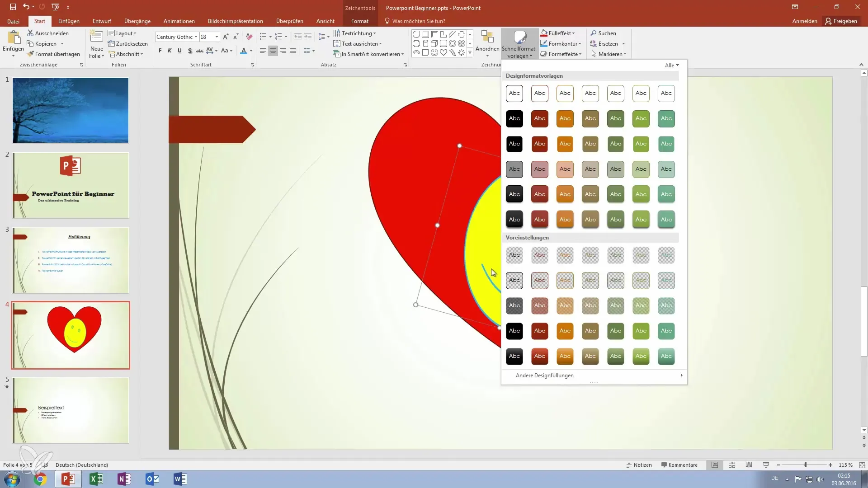Screen dimensions: 868x488
Task: Open the Datei tab
Action: point(13,21)
